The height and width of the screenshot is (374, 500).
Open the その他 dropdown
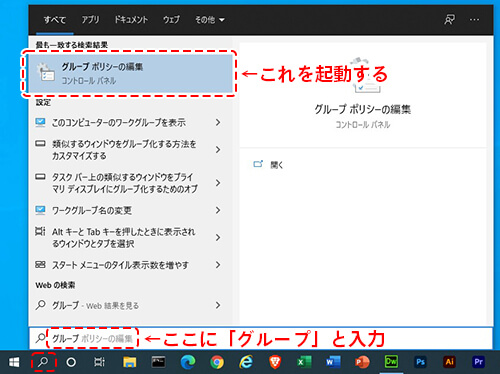210,20
